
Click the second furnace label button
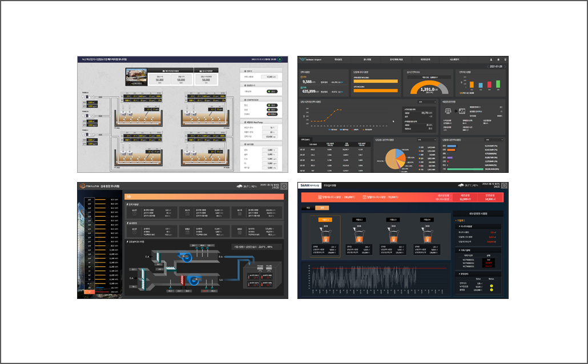(x=359, y=220)
